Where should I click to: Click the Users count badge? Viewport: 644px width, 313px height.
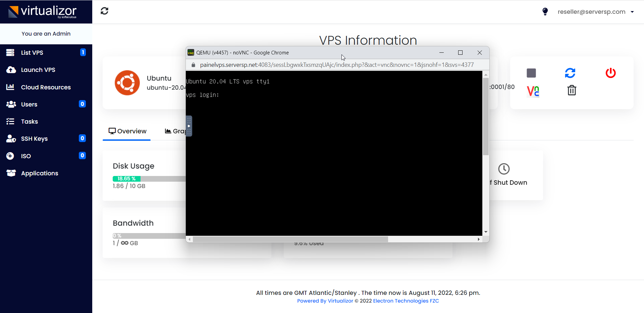(x=82, y=104)
